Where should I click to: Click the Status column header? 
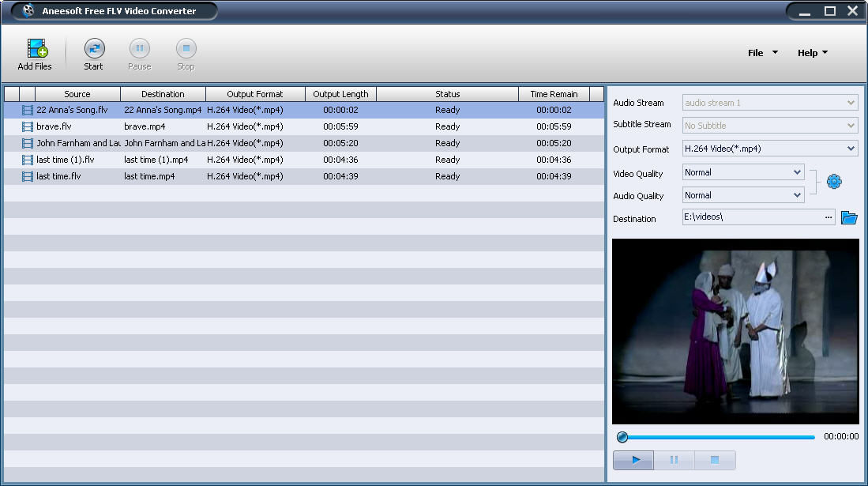[x=447, y=94]
